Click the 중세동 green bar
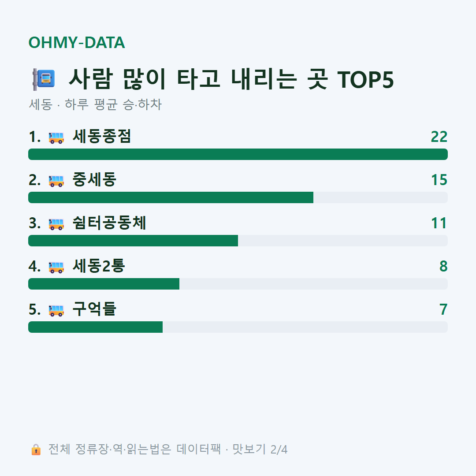This screenshot has height=476, width=476. pos(171,197)
